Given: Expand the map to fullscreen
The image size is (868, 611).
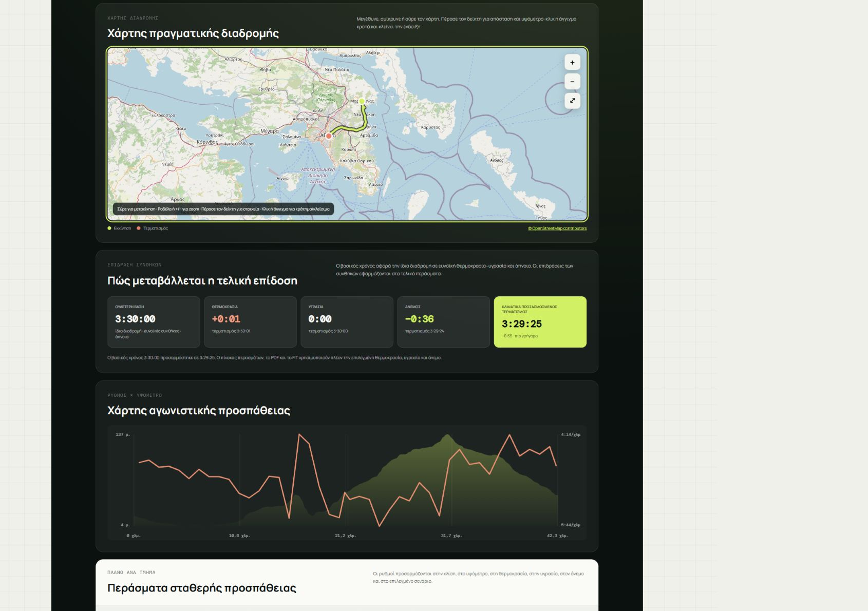Looking at the screenshot, I should [x=572, y=101].
